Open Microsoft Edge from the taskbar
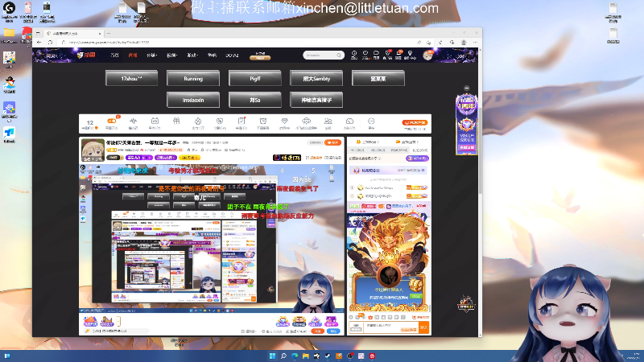The width and height of the screenshot is (644, 362). [x=295, y=356]
